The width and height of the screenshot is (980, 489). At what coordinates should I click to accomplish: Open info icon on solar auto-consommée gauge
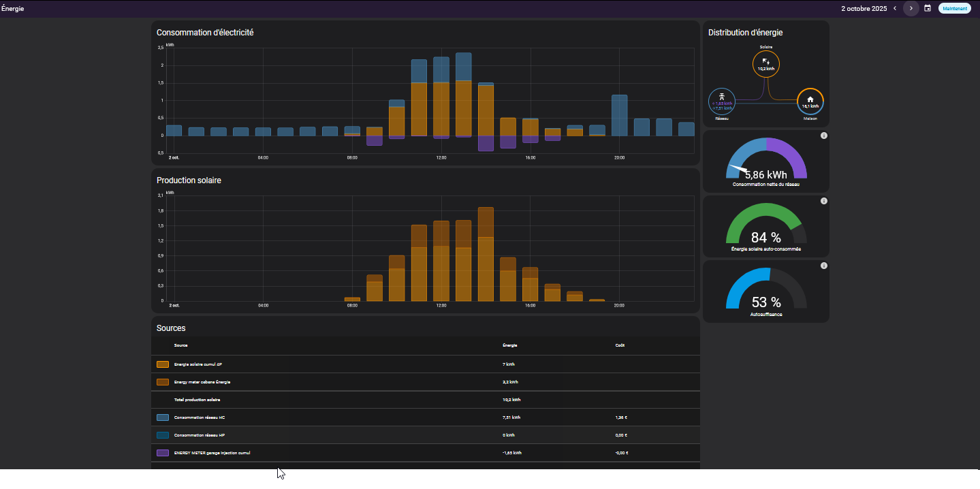click(x=824, y=201)
